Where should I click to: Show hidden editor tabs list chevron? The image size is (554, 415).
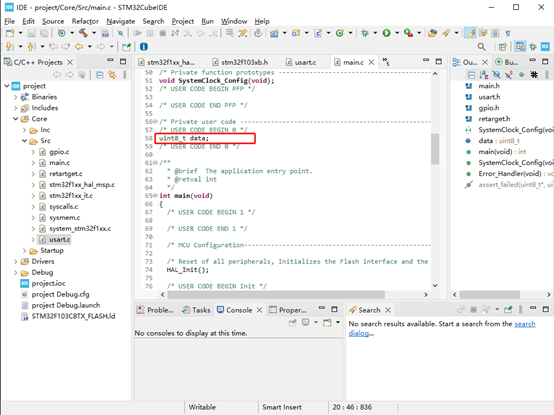point(386,62)
